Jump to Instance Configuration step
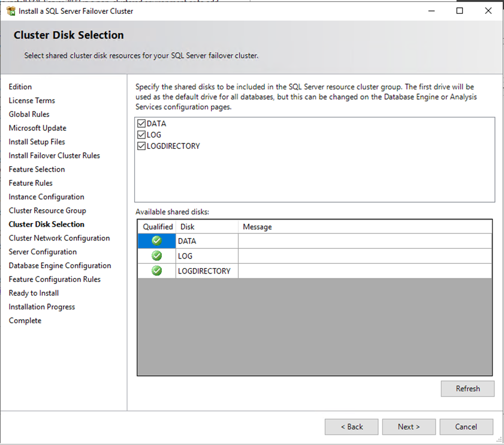504x445 pixels. 46,197
